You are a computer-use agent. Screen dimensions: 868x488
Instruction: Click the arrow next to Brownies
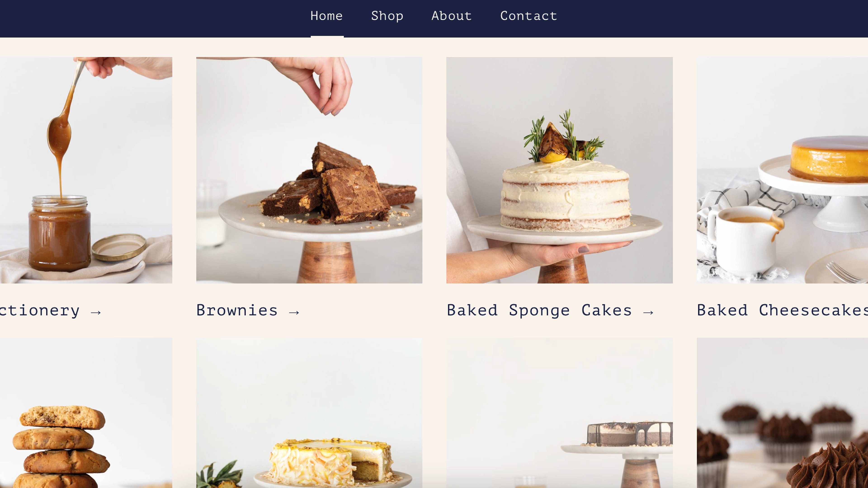pos(294,312)
